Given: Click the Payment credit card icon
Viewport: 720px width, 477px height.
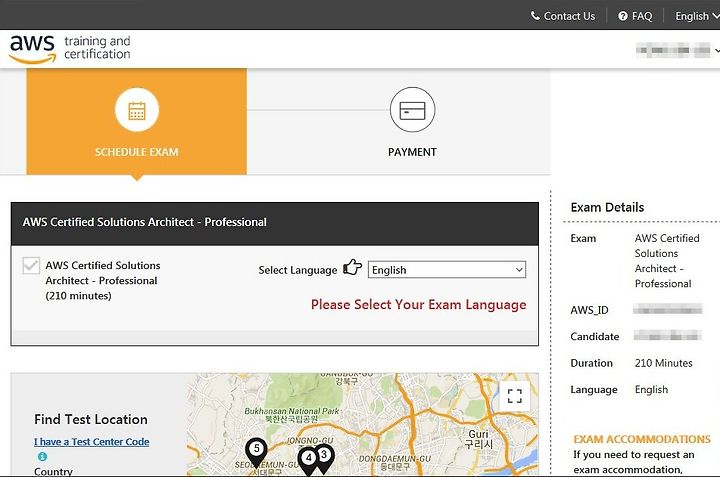Looking at the screenshot, I should [x=412, y=110].
